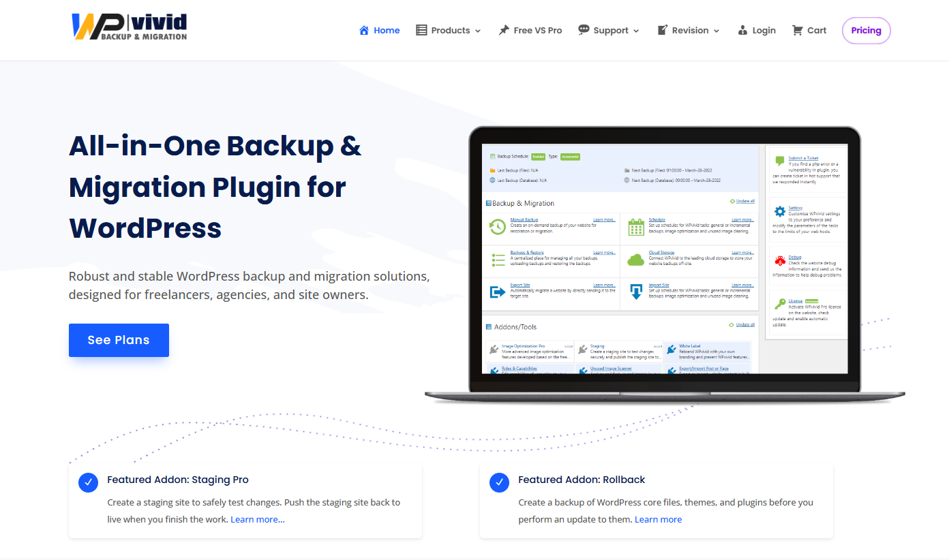Click the "Cloud Storage" link text in preview
The image size is (949, 560).
pos(661,253)
